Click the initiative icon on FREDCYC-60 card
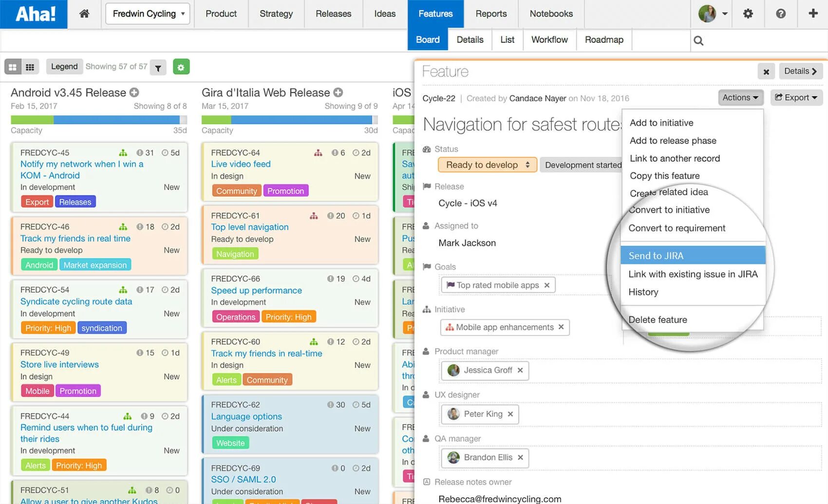 [314, 341]
